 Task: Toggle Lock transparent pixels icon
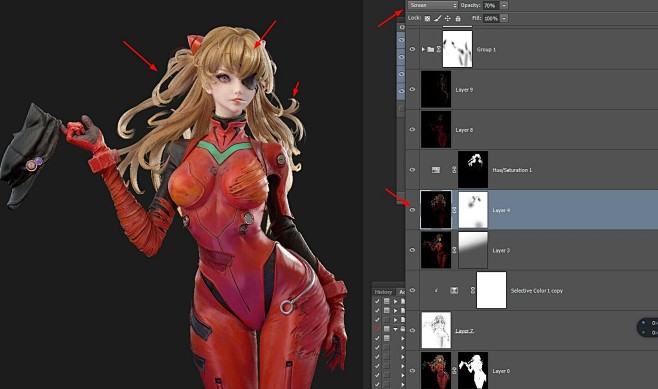coord(427,18)
